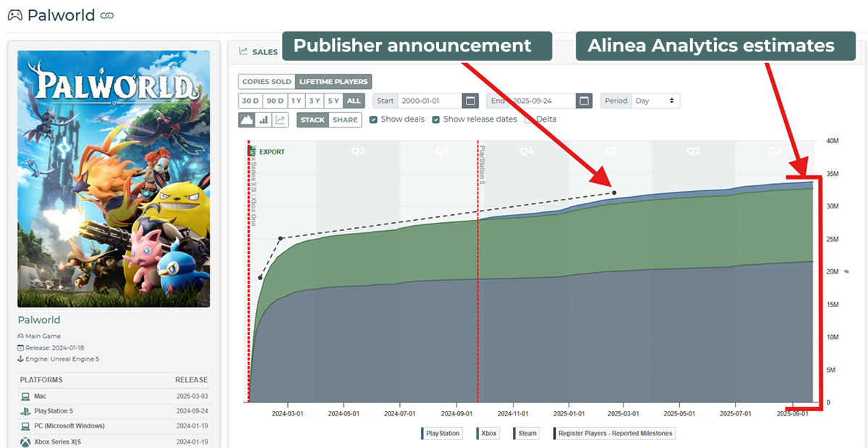Set the range to 1 Y
Screen dimensions: 868x448
click(x=296, y=101)
